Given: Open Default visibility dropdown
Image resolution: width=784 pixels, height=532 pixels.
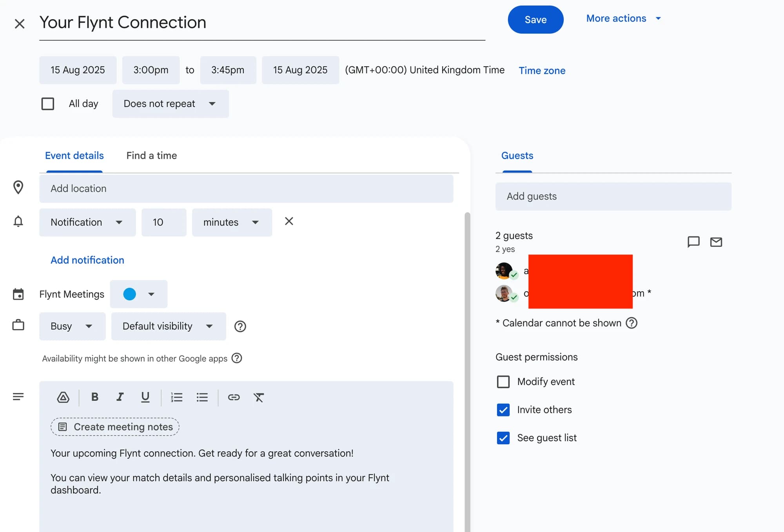Looking at the screenshot, I should click(168, 326).
